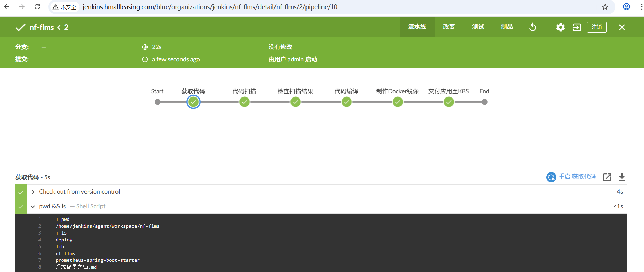Collapse the pwd && ls shell step
The height and width of the screenshot is (272, 644).
pyautogui.click(x=33, y=207)
